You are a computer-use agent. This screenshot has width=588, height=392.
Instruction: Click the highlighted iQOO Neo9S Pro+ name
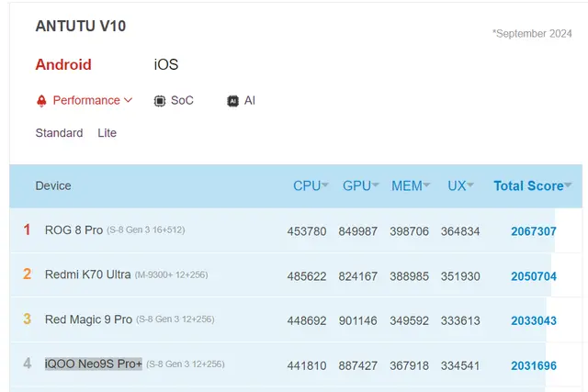pos(93,364)
